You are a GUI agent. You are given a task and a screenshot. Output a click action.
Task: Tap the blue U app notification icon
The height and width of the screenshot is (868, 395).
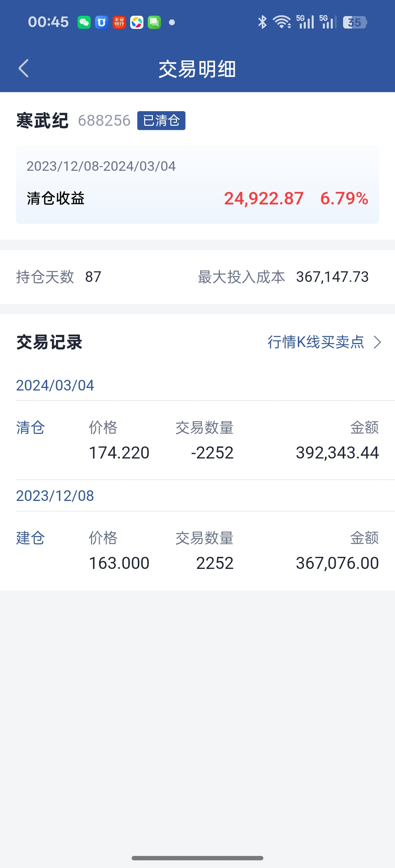[x=102, y=22]
